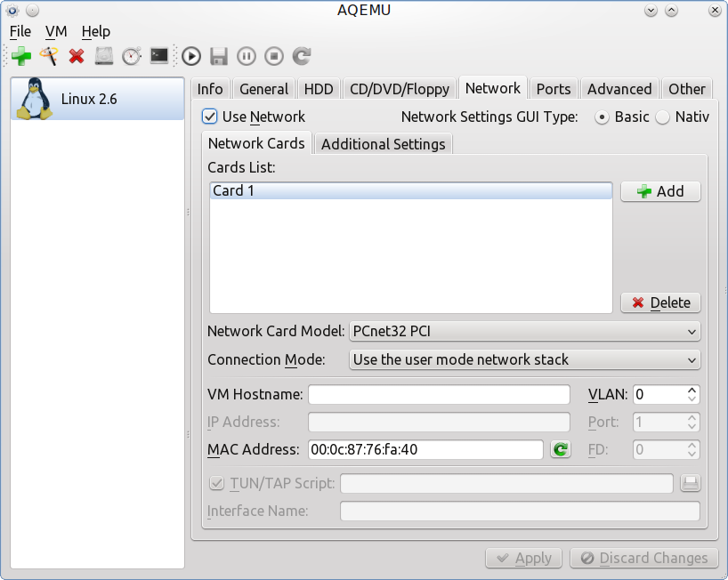
Task: Reset the VM with the reload arrow icon
Action: coord(302,57)
